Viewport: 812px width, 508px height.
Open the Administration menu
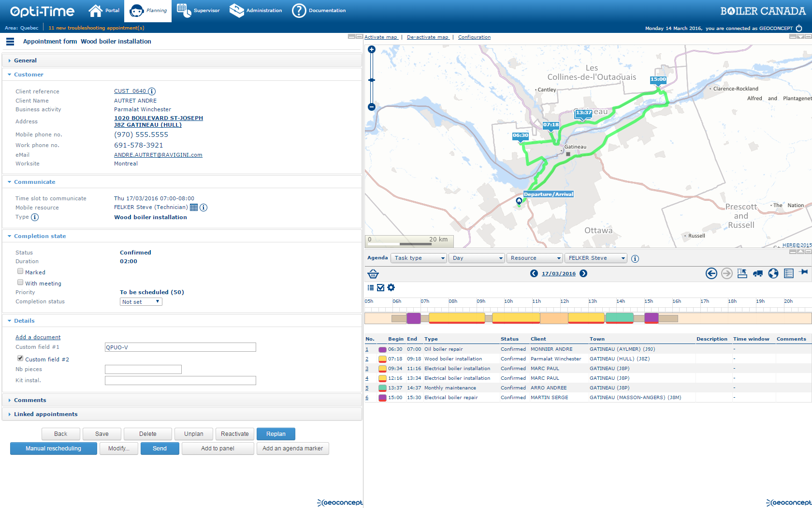[256, 11]
